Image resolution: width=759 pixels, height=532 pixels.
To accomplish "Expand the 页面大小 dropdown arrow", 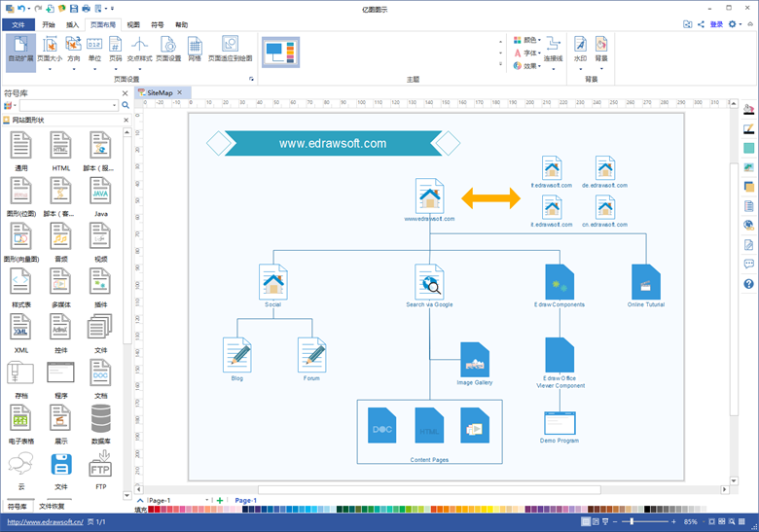I will [x=50, y=69].
